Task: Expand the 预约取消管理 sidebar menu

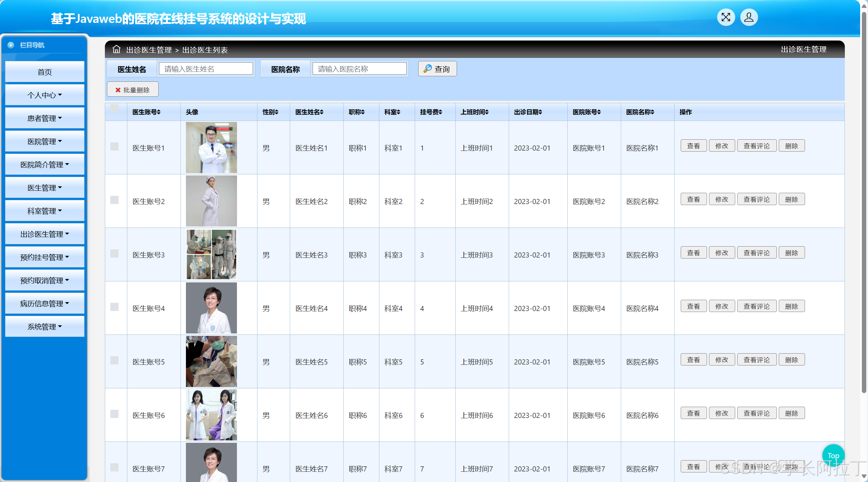Action: coord(45,280)
